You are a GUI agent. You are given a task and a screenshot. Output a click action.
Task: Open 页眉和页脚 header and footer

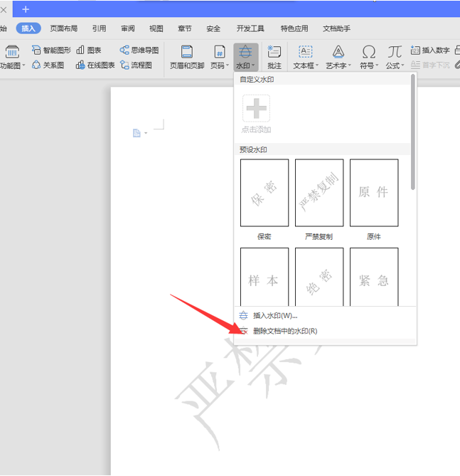(186, 57)
